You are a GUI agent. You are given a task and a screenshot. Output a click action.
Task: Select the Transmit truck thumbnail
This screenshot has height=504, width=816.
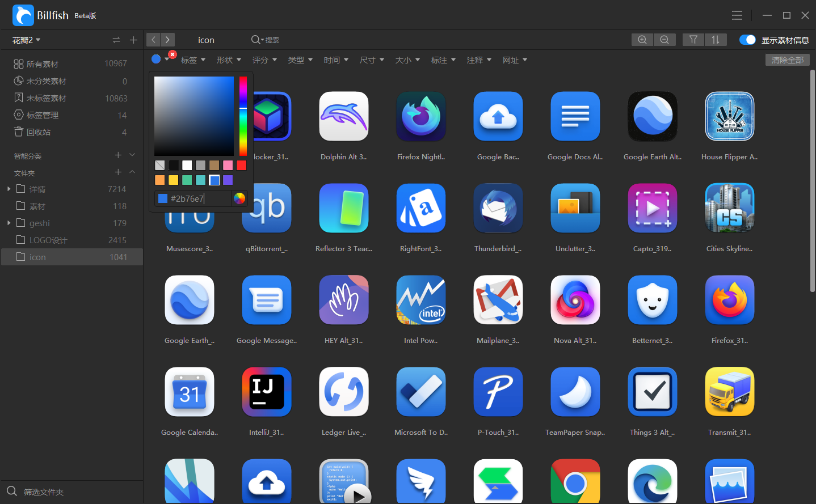730,392
